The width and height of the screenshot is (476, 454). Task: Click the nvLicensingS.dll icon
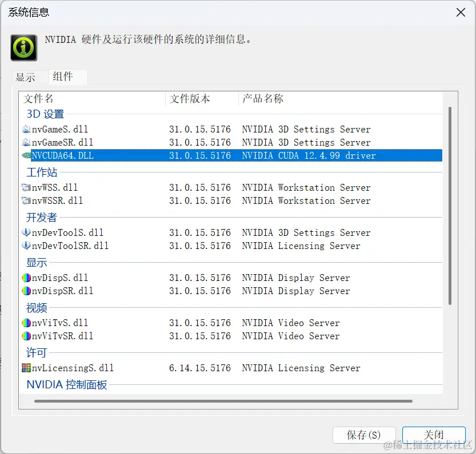point(26,368)
